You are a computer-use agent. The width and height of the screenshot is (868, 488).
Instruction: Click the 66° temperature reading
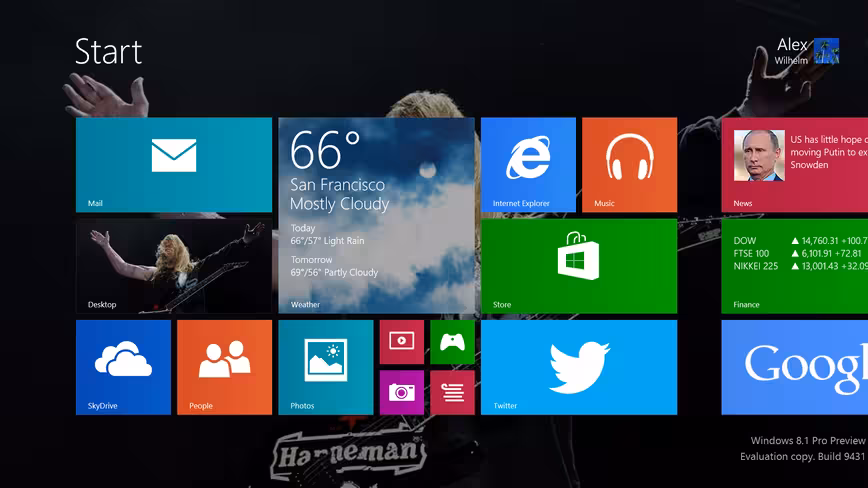tap(326, 150)
